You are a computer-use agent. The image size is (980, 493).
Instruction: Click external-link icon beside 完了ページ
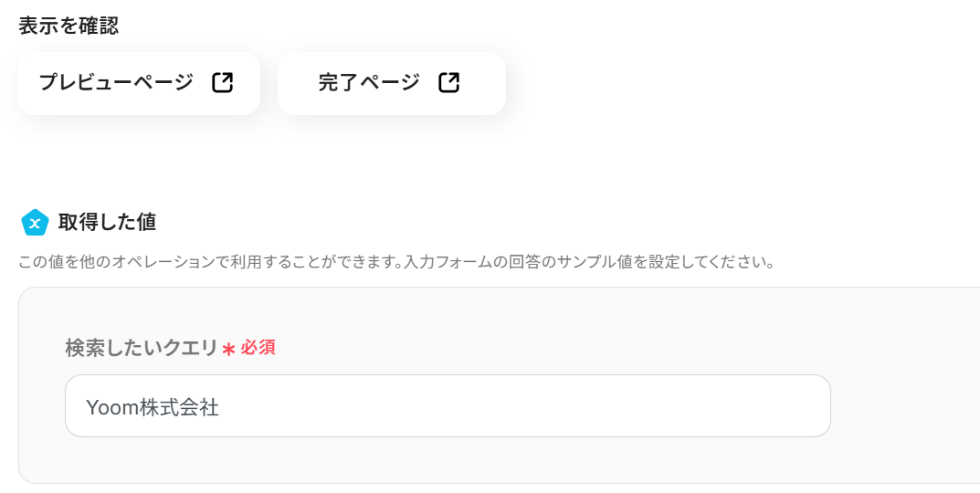click(448, 83)
